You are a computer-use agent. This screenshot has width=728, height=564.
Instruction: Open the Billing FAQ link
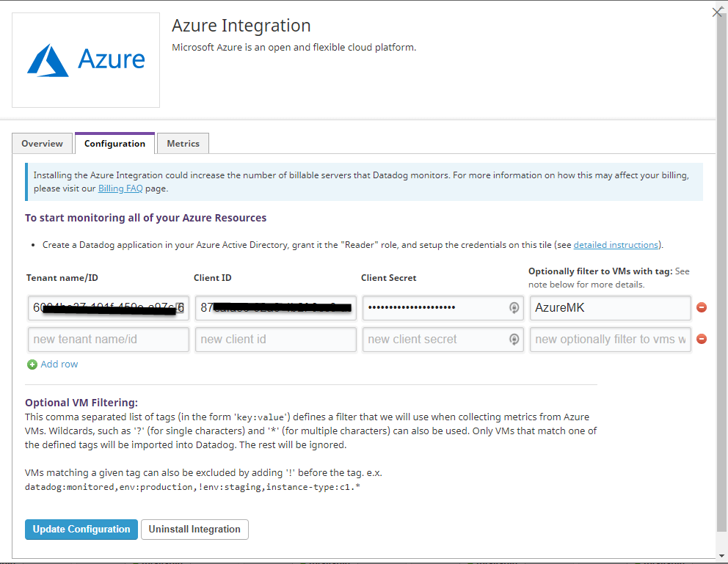pos(120,188)
